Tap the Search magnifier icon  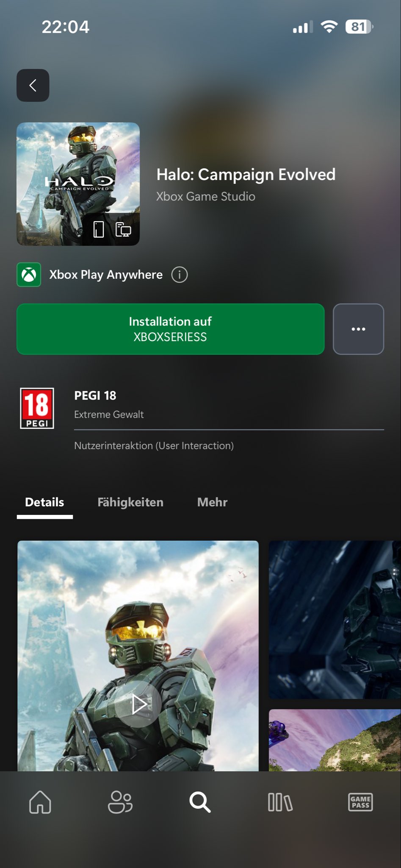point(200,802)
